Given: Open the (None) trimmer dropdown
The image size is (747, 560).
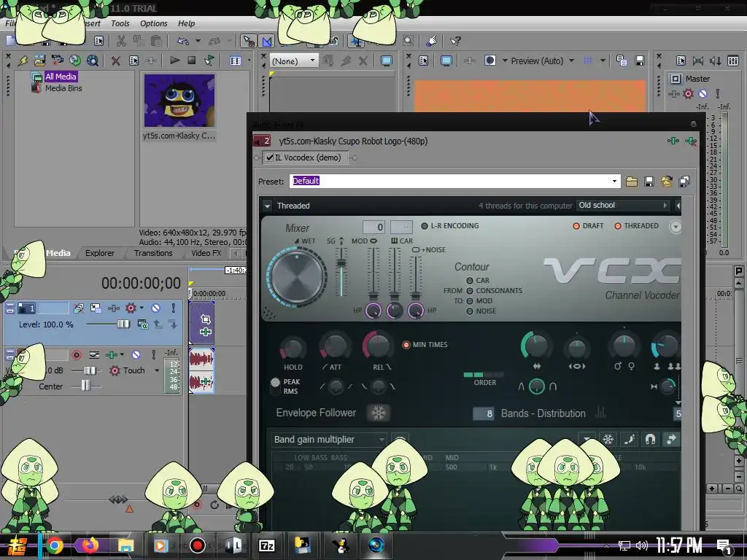Looking at the screenshot, I should (x=312, y=61).
